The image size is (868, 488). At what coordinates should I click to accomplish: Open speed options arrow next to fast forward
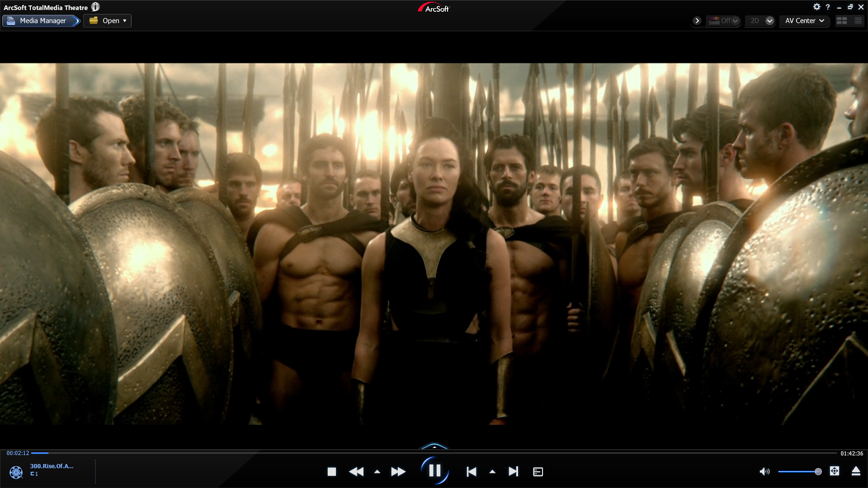(x=377, y=472)
